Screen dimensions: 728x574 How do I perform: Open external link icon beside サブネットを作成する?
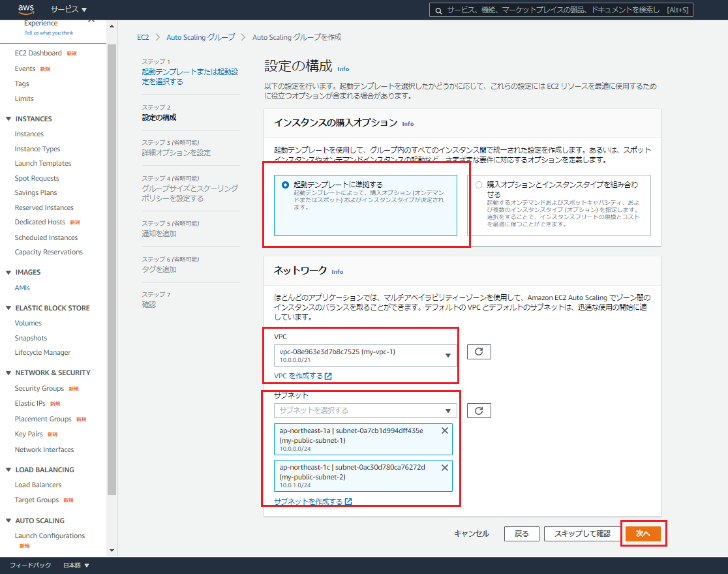[348, 502]
